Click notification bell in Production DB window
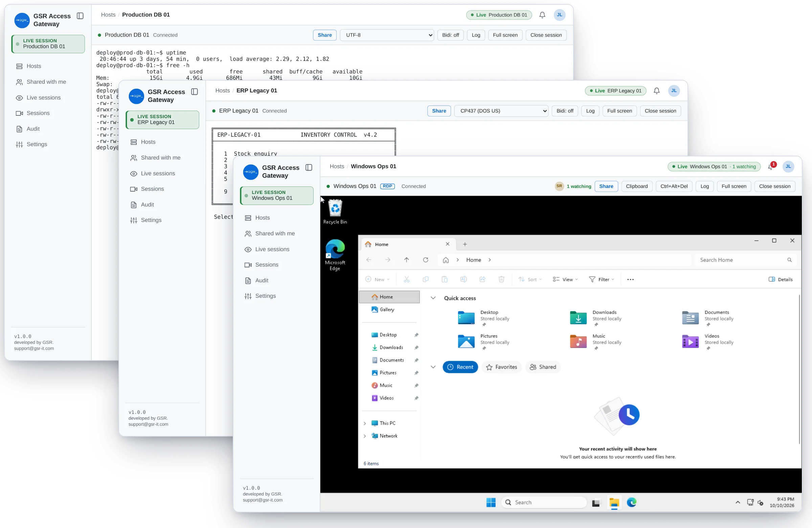The height and width of the screenshot is (528, 812). pyautogui.click(x=542, y=15)
